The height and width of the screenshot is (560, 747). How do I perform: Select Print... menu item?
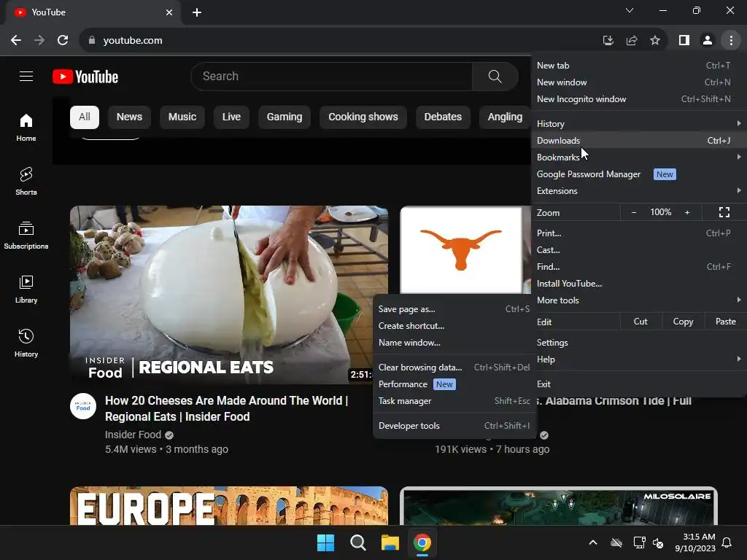coord(638,233)
